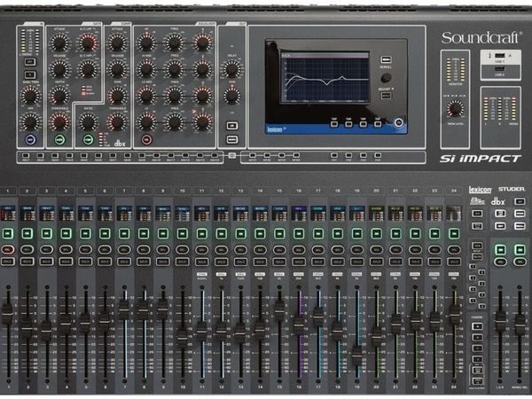Toggle channel 1 ON button
The height and width of the screenshot is (399, 532).
pos(7,233)
